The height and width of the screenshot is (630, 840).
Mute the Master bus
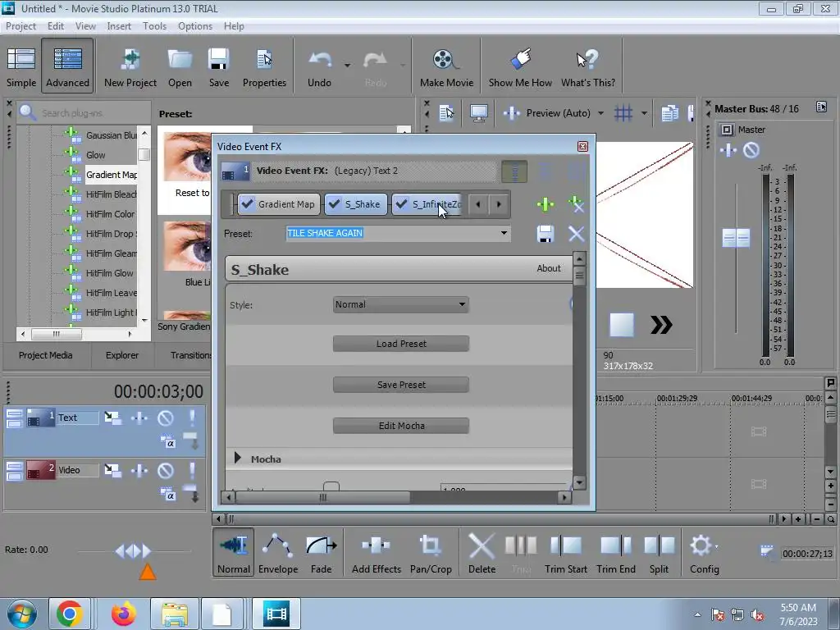point(751,150)
